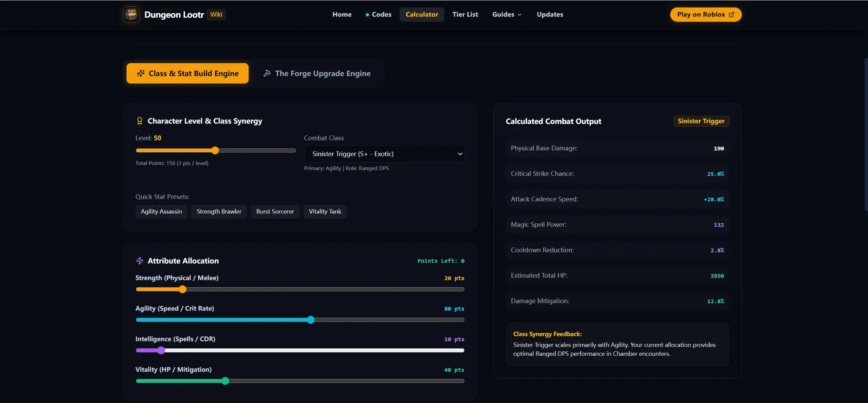
Task: Click the Critical Strike Chance value 25.0%
Action: point(715,174)
